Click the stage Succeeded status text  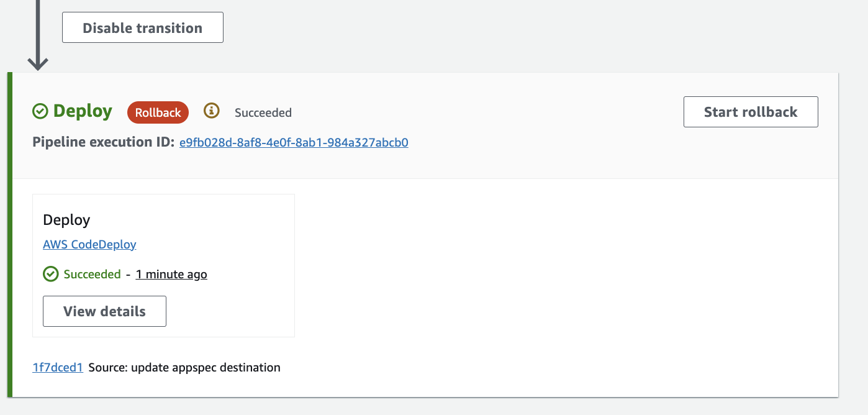pos(263,112)
